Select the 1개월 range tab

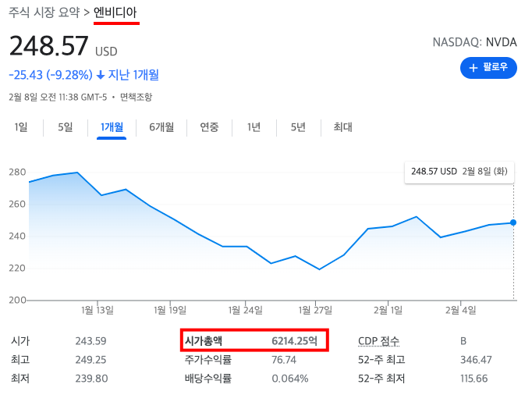point(112,127)
